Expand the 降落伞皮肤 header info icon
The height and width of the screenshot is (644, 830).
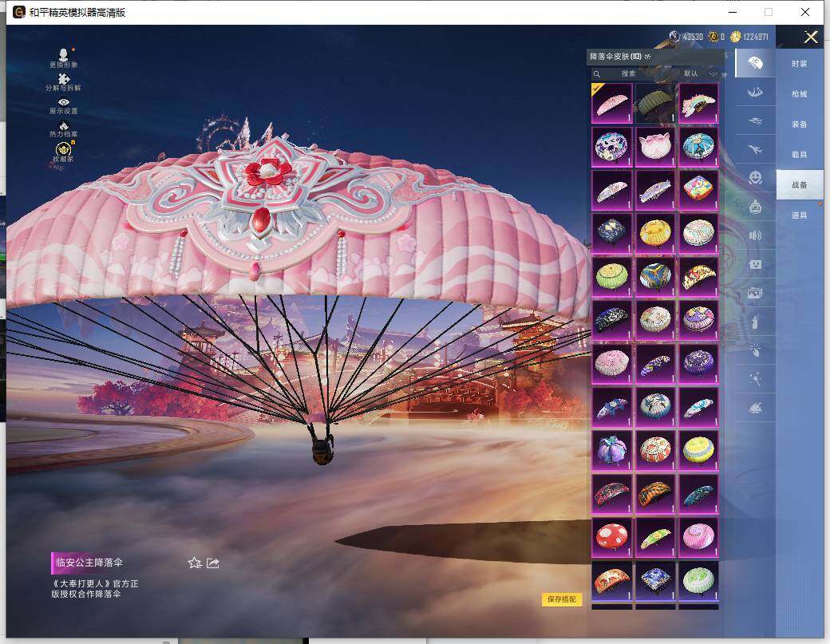pyautogui.click(x=647, y=57)
